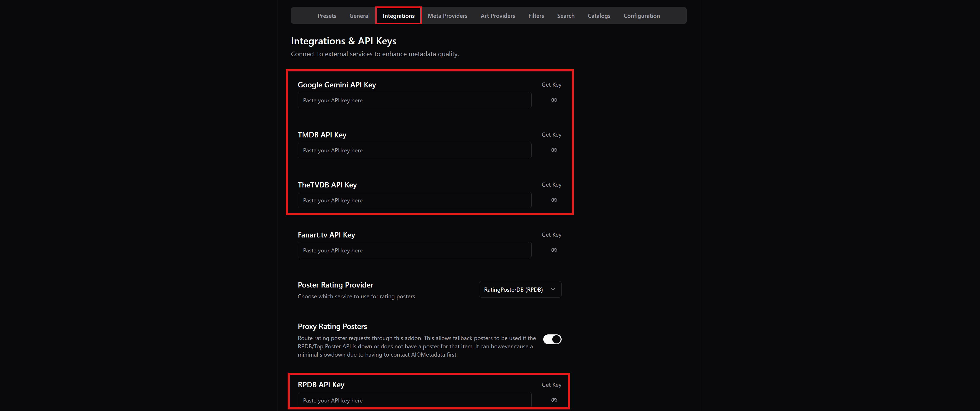Click Get Key for the RPDB API
The height and width of the screenshot is (411, 980).
coord(551,385)
